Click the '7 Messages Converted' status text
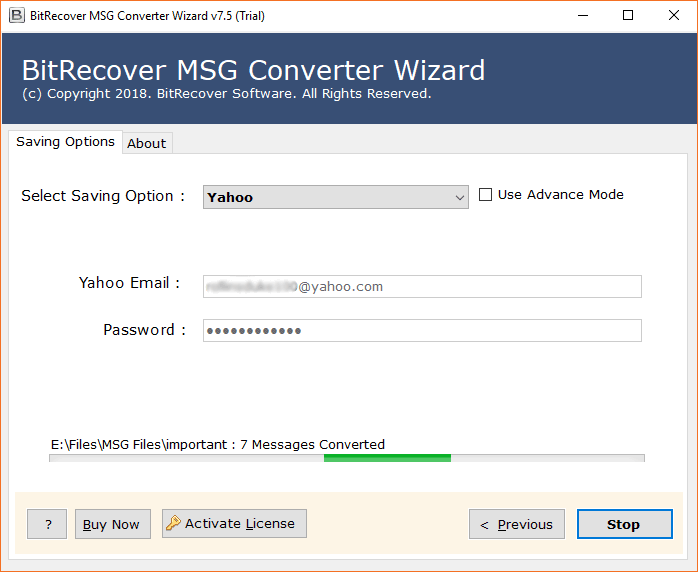Screen dimensions: 698x572 (x=312, y=444)
